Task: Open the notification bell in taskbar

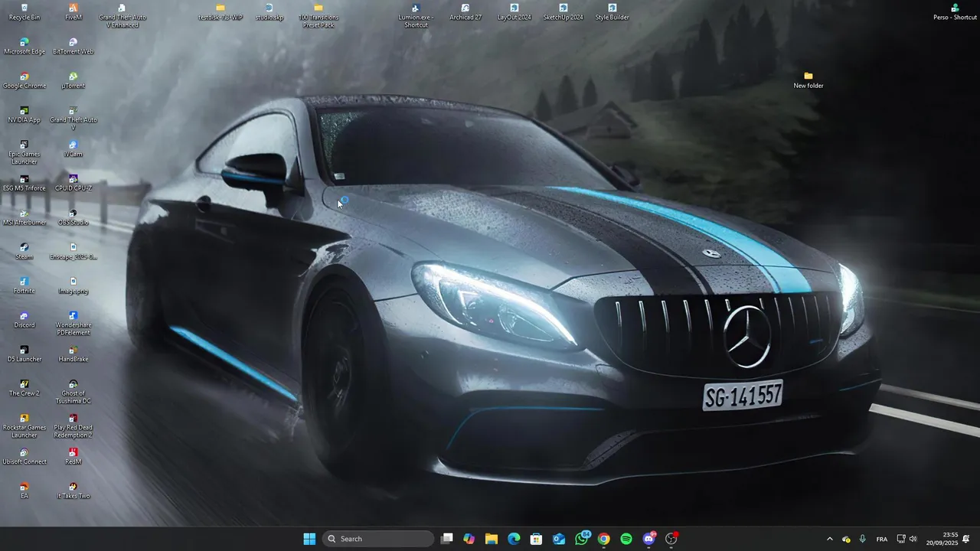Action: click(x=966, y=539)
